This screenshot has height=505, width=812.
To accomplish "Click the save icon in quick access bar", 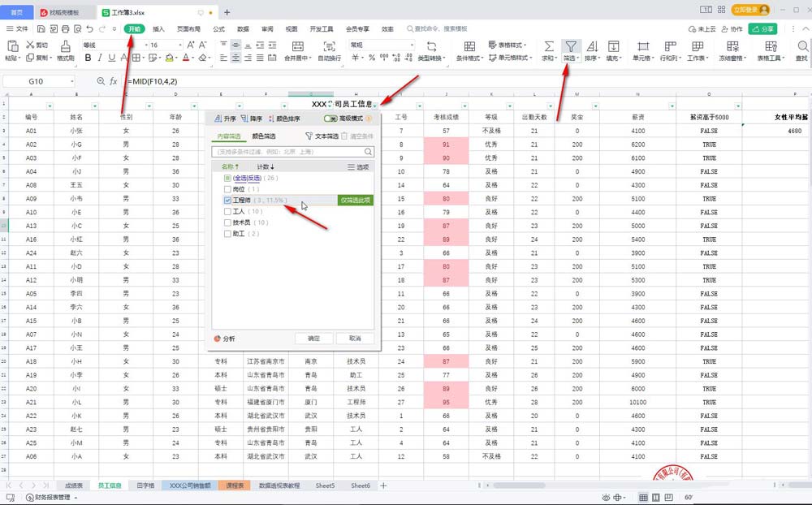I will (41, 29).
